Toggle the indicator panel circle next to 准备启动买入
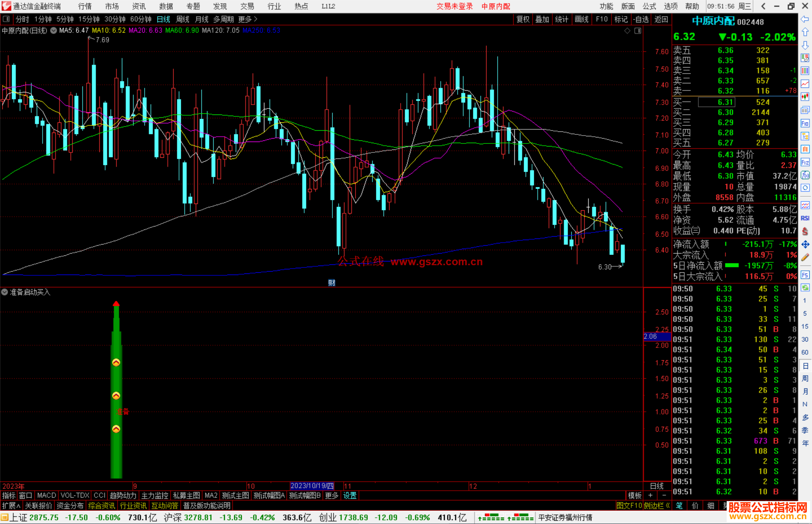 tap(5, 292)
